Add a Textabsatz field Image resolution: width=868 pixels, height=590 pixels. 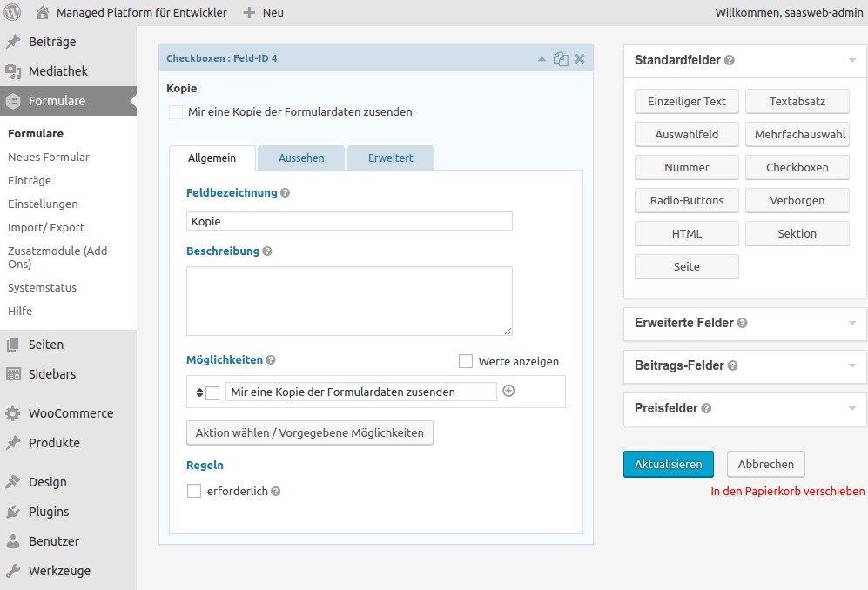tap(797, 101)
